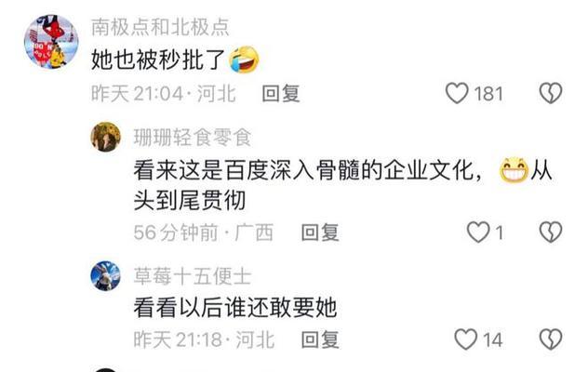Open username 草莓十五便士
The width and height of the screenshot is (588, 372).
pyautogui.click(x=193, y=276)
